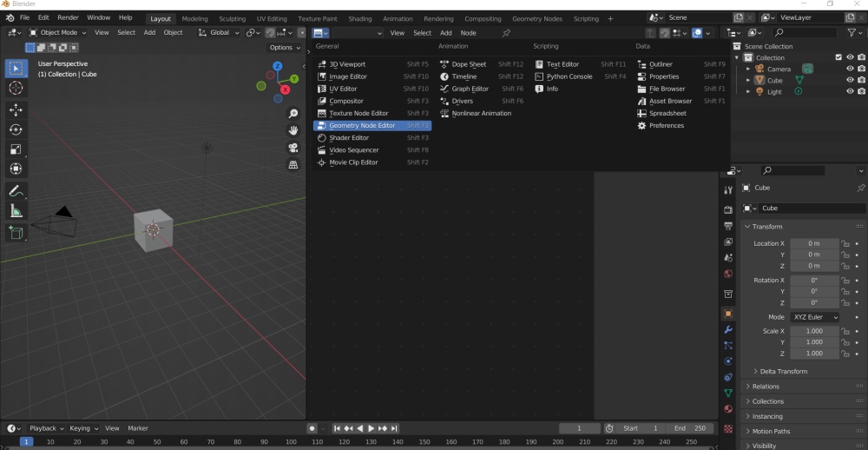Open the Global transform orientation dropdown
Image resolution: width=868 pixels, height=450 pixels.
click(219, 33)
